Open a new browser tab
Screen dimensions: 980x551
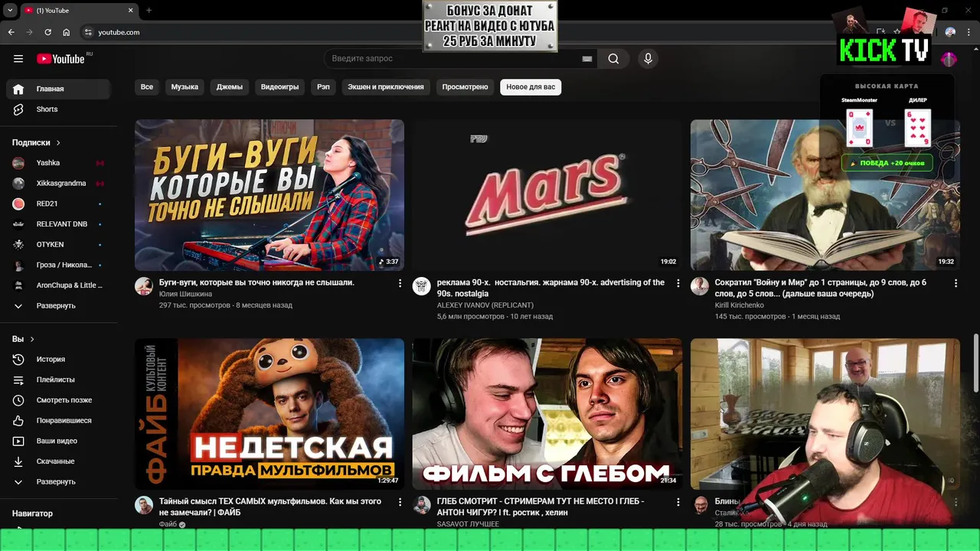[149, 10]
